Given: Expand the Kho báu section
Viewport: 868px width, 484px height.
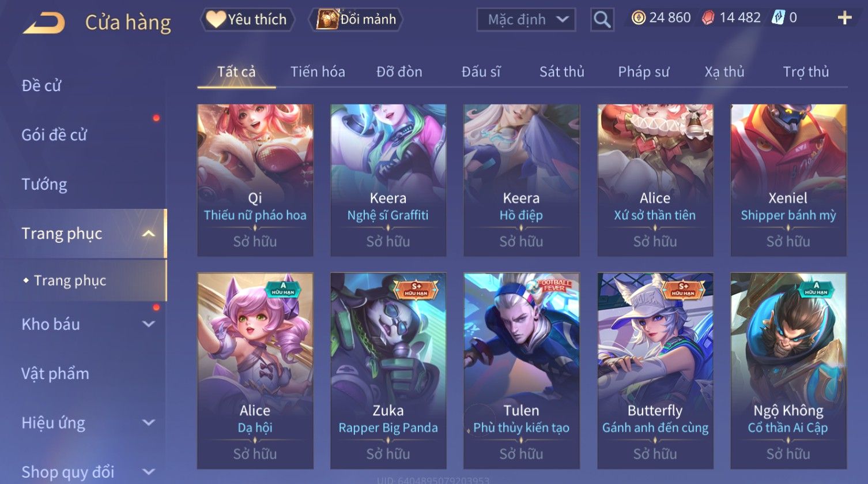Looking at the screenshot, I should (149, 324).
